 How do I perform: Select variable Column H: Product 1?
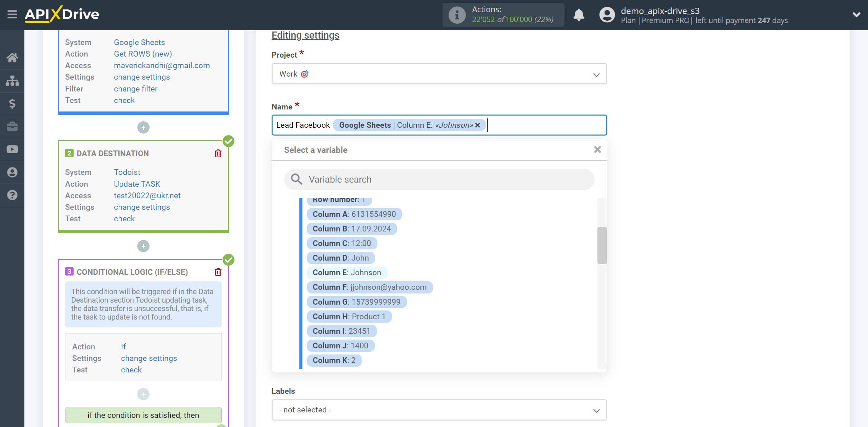pyautogui.click(x=349, y=317)
